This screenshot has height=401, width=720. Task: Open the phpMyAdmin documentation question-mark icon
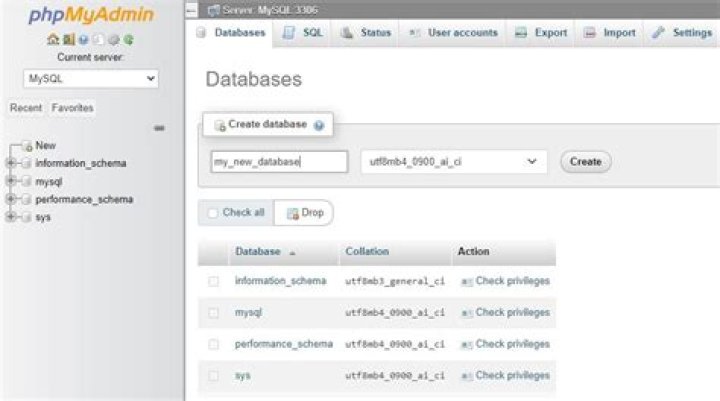coord(83,40)
